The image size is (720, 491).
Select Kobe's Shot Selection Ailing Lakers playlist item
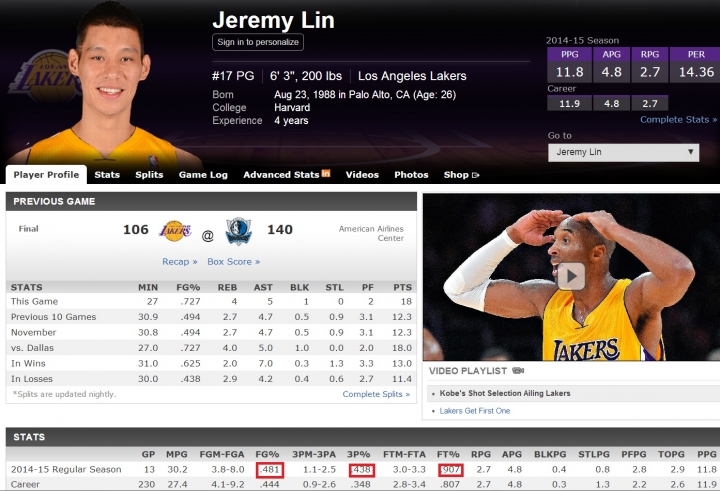[505, 393]
